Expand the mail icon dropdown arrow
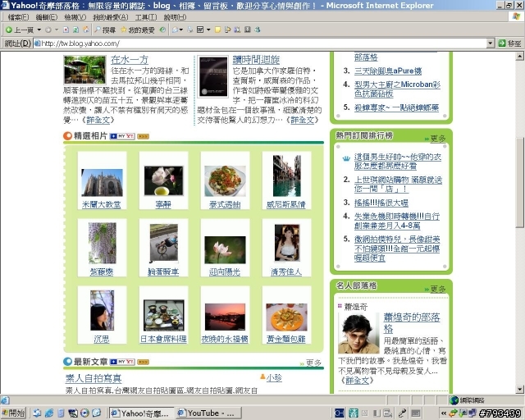The image size is (525, 420). click(x=181, y=30)
